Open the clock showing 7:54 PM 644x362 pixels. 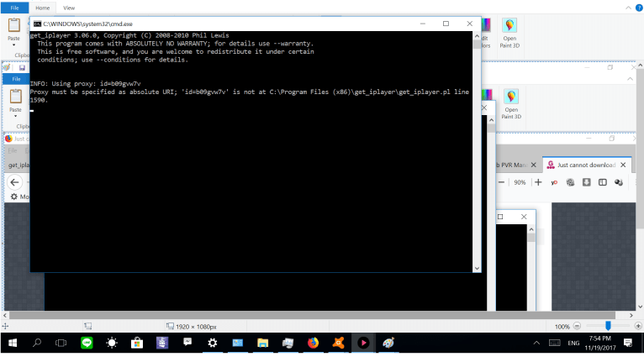(600, 343)
